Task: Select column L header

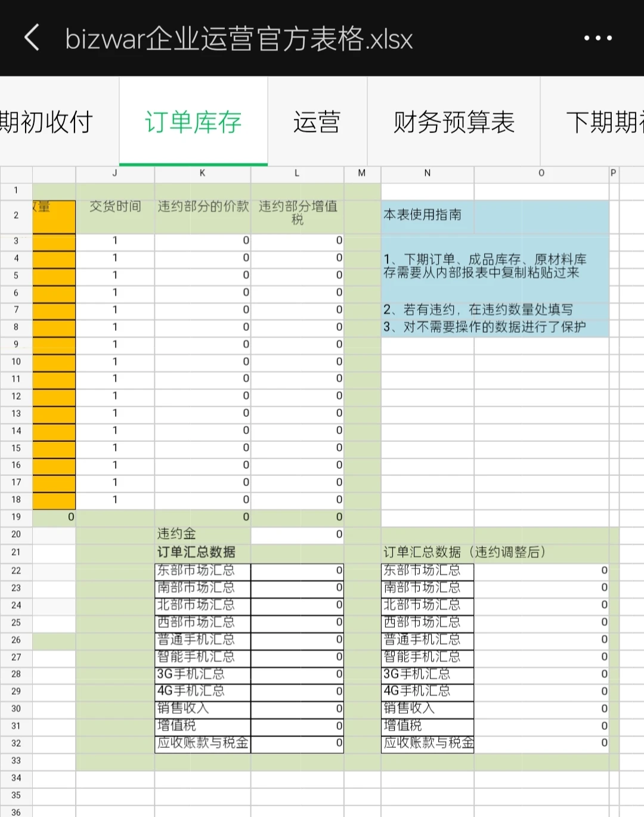Action: coord(297,174)
